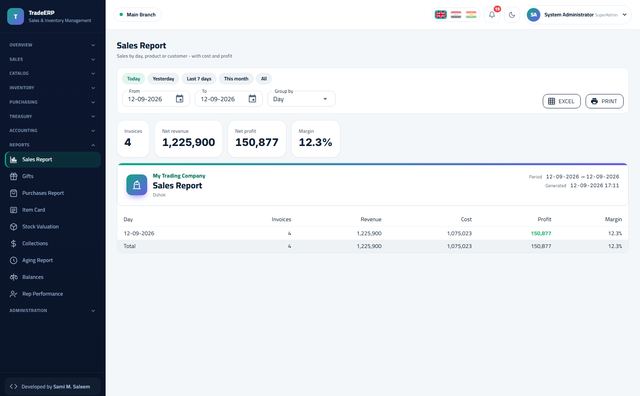This screenshot has width=640, height=396.
Task: Open Aging Report label
Action: tap(37, 260)
